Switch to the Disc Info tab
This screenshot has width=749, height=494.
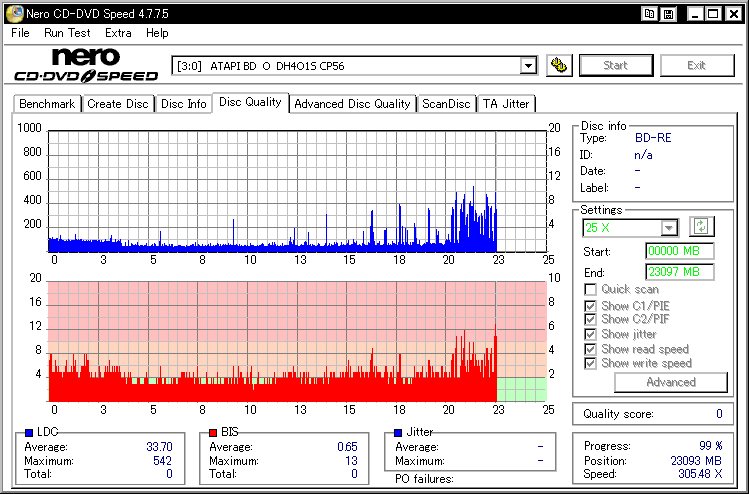click(183, 104)
